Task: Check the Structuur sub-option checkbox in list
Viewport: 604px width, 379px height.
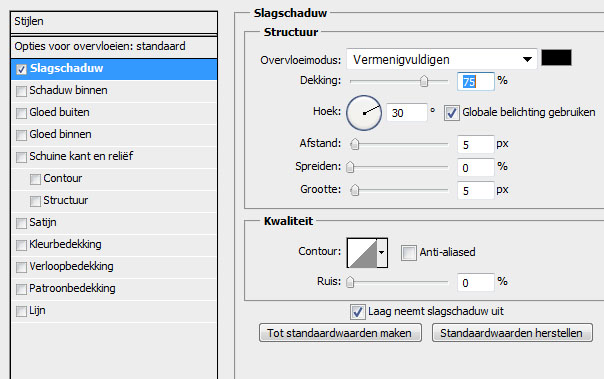Action: pyautogui.click(x=35, y=201)
